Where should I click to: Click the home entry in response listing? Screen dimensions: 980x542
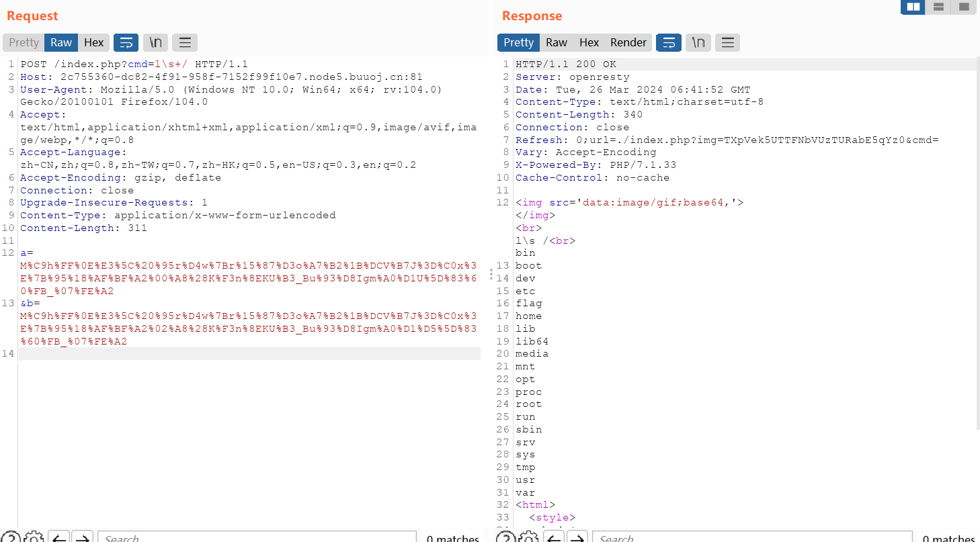(529, 316)
